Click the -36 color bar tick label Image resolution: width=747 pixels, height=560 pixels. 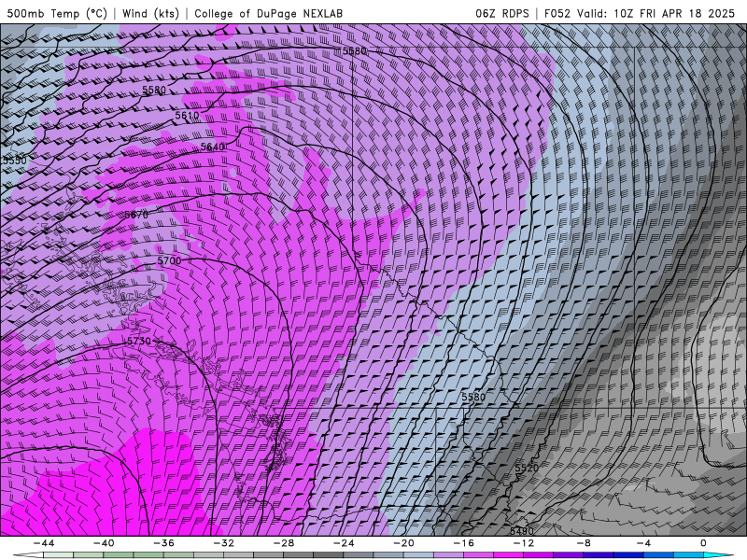(x=164, y=543)
